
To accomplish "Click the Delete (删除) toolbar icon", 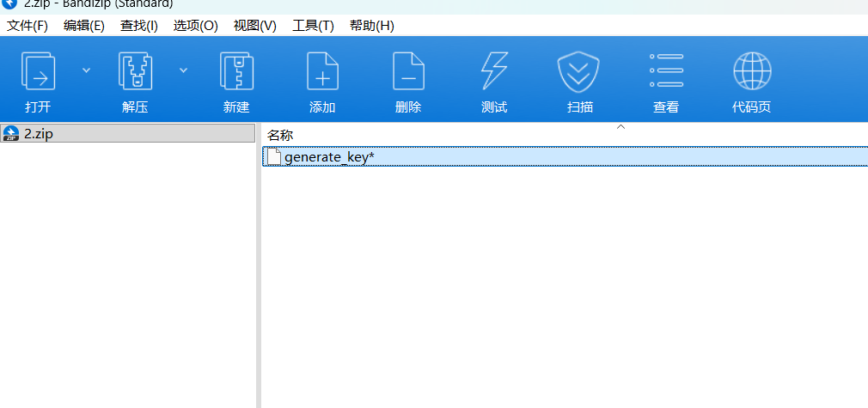I will (x=408, y=70).
